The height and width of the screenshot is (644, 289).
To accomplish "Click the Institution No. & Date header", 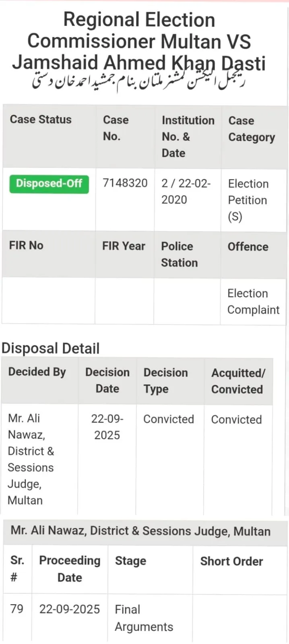I will tap(188, 136).
